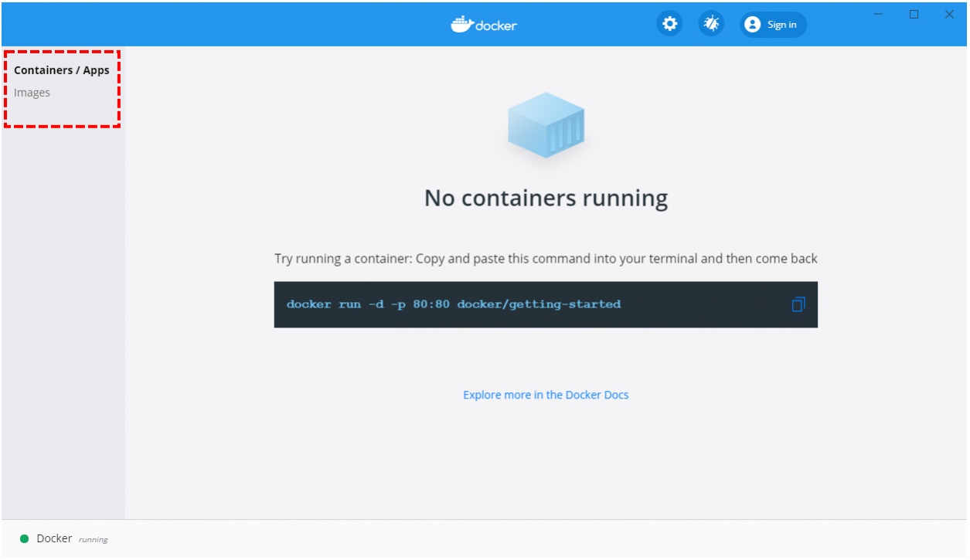The image size is (970, 560).
Task: Close the Docker Desktop window
Action: [949, 14]
